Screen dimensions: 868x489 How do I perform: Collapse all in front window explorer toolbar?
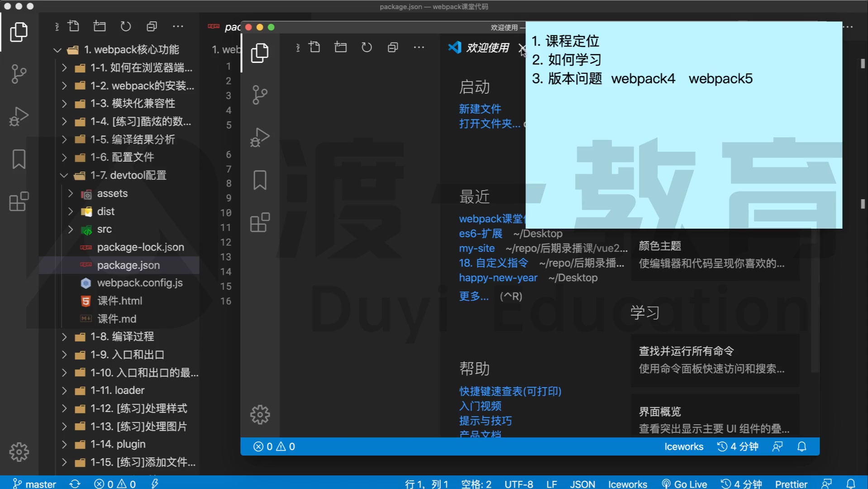click(393, 47)
